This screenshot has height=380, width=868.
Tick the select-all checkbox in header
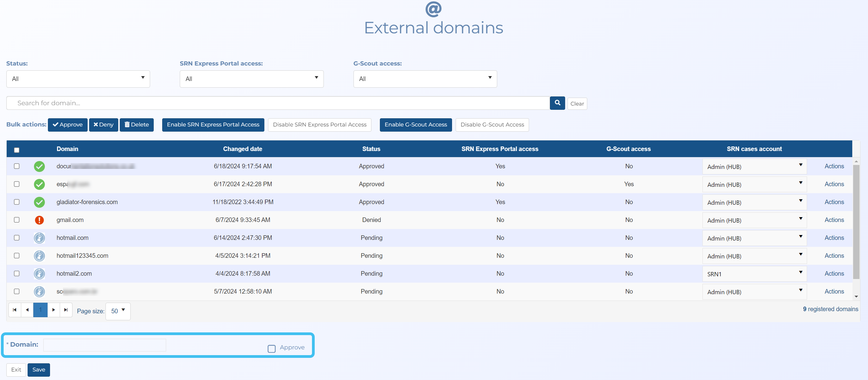click(16, 150)
